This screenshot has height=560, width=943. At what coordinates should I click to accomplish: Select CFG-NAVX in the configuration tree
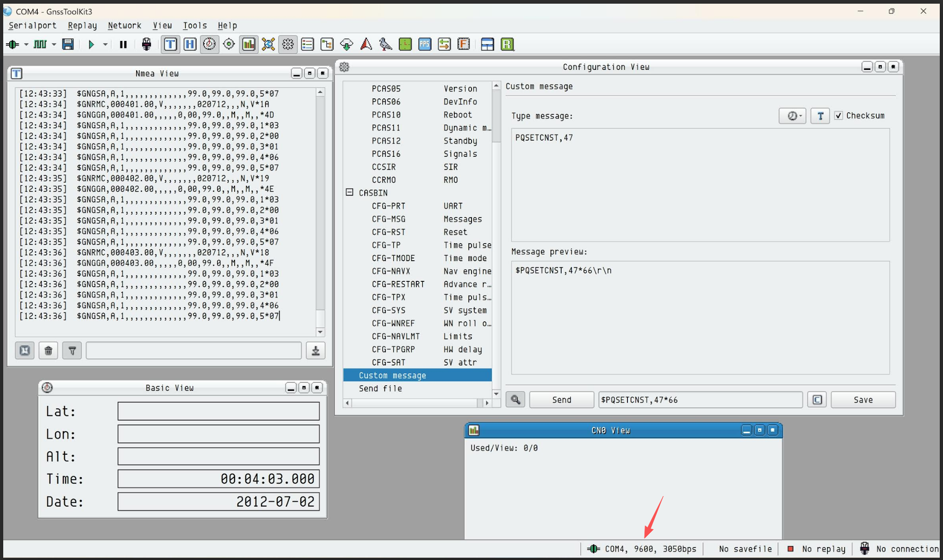(x=391, y=271)
